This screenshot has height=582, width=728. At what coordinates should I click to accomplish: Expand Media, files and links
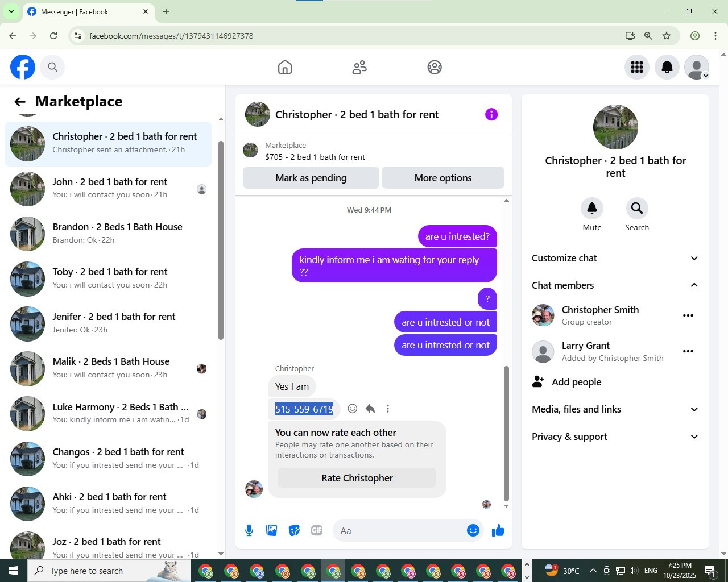[615, 409]
